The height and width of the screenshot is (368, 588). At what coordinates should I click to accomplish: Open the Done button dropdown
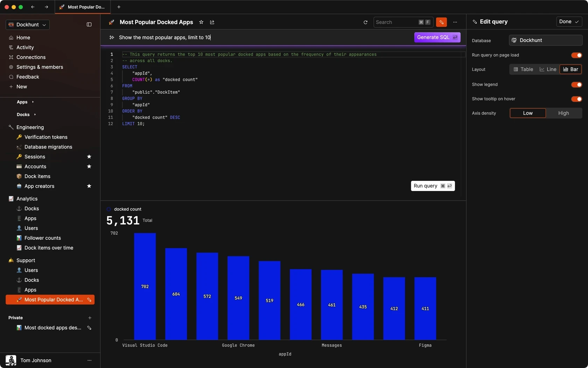tap(569, 21)
